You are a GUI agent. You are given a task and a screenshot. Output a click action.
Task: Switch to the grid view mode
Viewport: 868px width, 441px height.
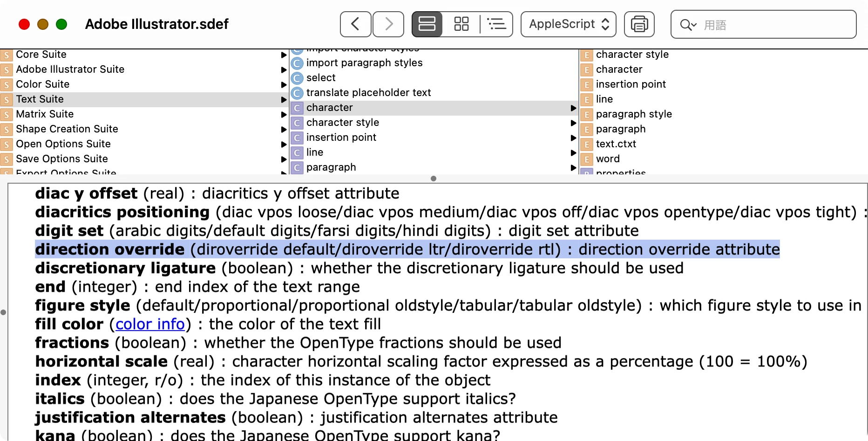(461, 24)
